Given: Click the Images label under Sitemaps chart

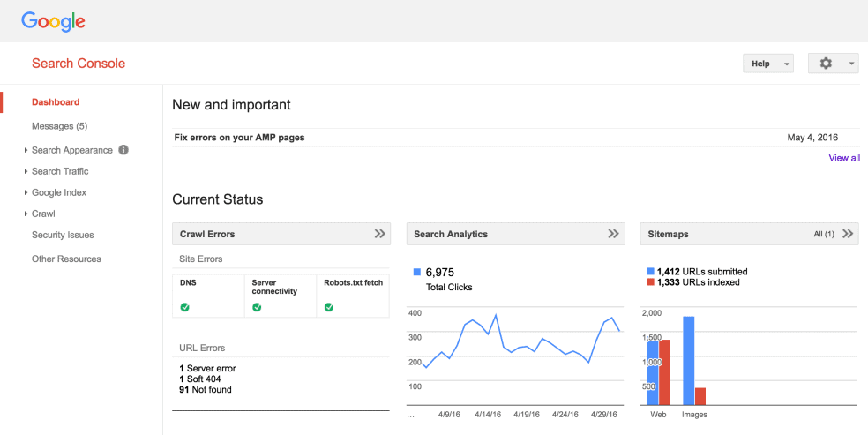Looking at the screenshot, I should point(694,414).
